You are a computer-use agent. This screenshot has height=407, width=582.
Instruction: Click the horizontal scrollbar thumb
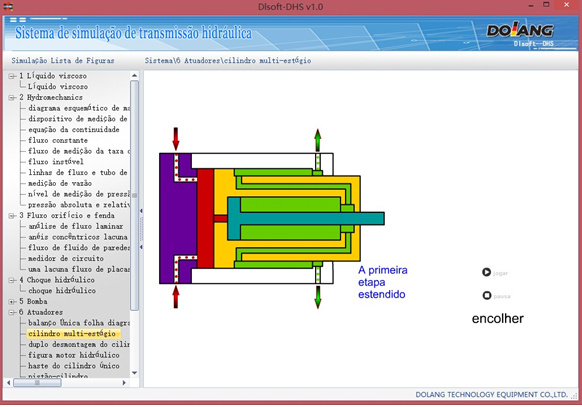tap(37, 383)
